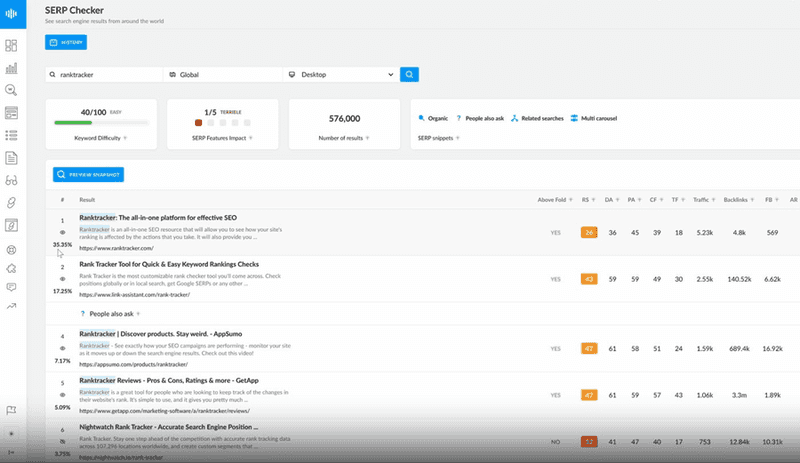The image size is (800, 463).
Task: Click the 576,000 number of results value
Action: tap(344, 118)
